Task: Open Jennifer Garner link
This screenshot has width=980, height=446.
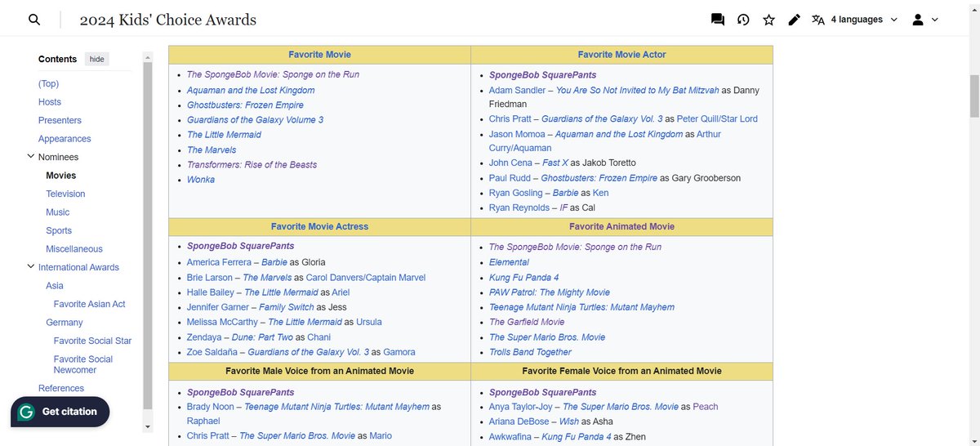Action: coord(218,307)
